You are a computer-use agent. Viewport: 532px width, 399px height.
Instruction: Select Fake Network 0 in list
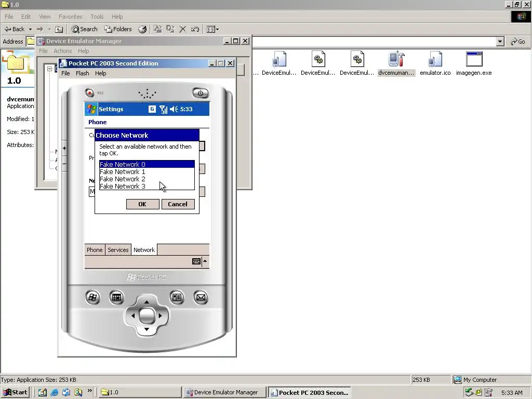click(147, 164)
